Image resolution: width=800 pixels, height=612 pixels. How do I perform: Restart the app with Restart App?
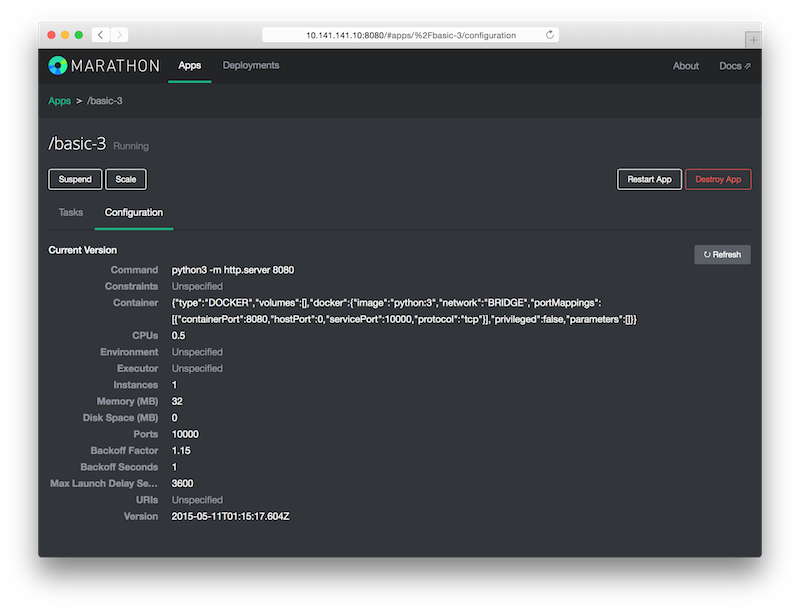coord(649,179)
